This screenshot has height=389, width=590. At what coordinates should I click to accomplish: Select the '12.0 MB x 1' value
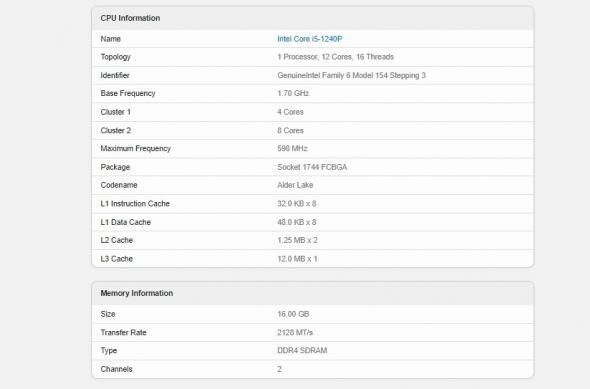click(x=298, y=259)
